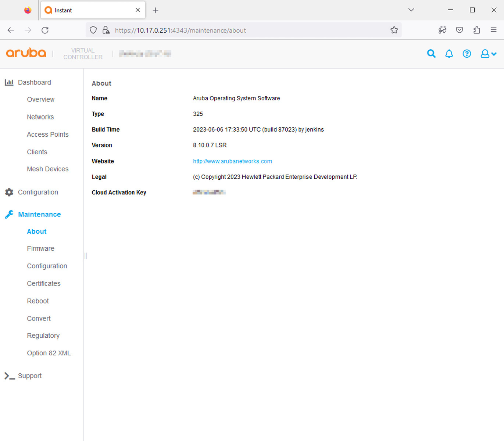This screenshot has height=441, width=504.
Task: Open the list all tabs chevron
Action: pos(411,10)
